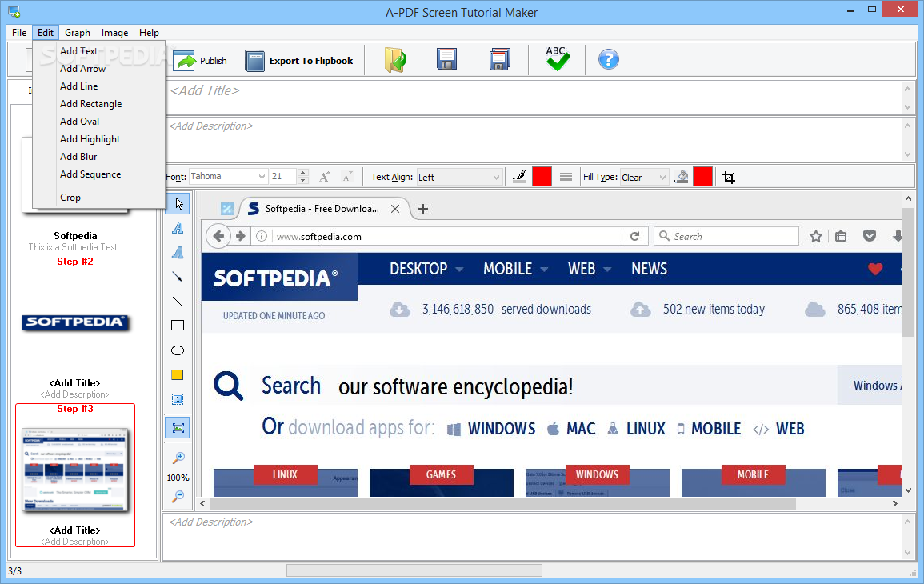This screenshot has height=584, width=924.
Task: Select the oval shape tool
Action: tap(178, 350)
